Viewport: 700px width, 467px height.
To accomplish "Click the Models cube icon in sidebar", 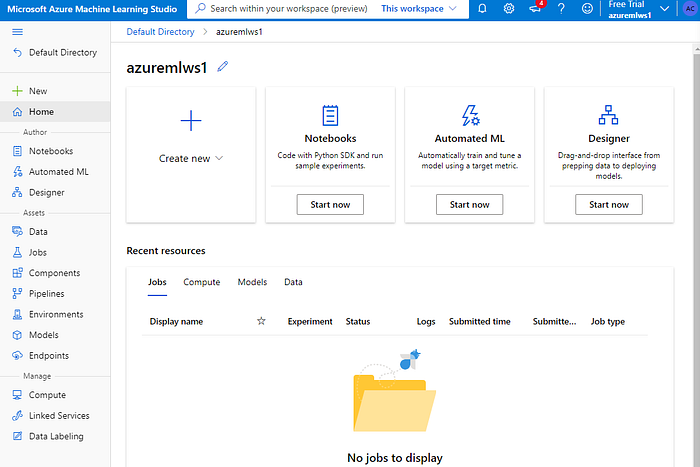I will pyautogui.click(x=17, y=335).
